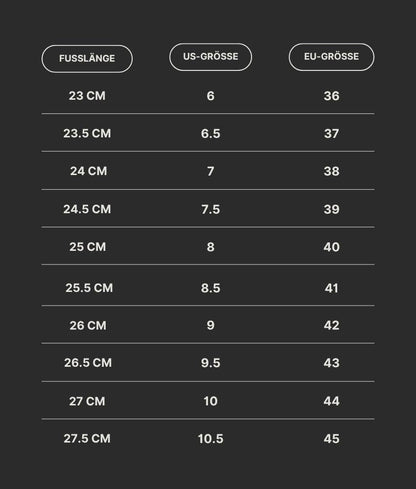Select the 23 CM foot length cell
The width and height of the screenshot is (416, 489).
87,96
